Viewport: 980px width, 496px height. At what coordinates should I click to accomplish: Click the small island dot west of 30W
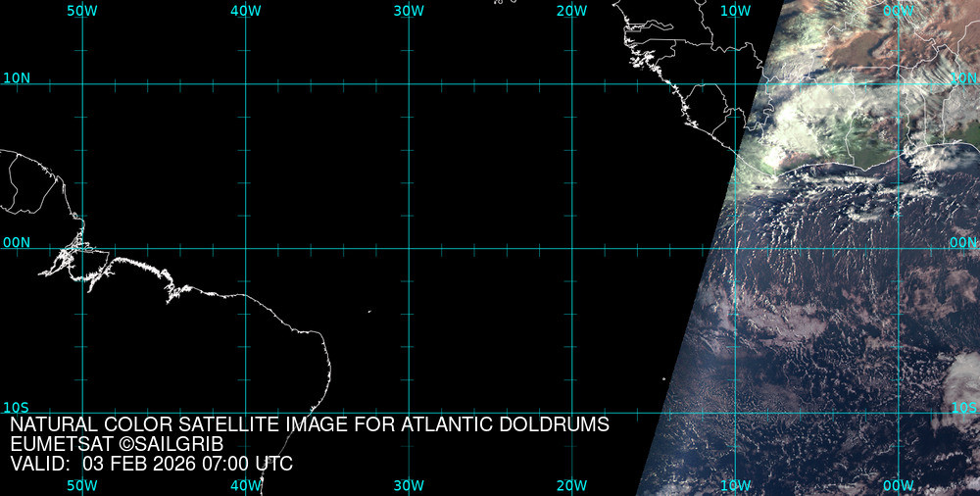click(369, 312)
